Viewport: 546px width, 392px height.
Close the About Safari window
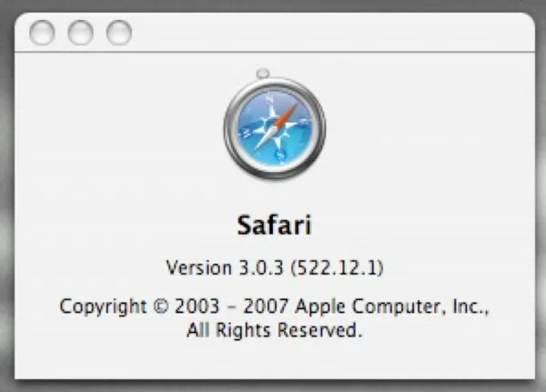(42, 33)
